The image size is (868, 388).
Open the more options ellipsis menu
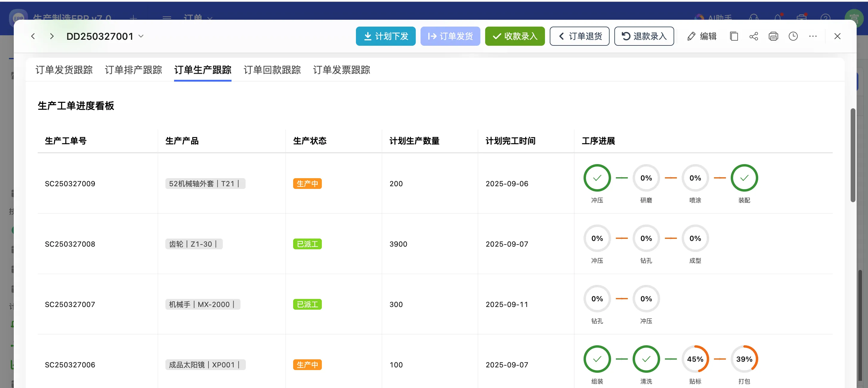pos(813,36)
